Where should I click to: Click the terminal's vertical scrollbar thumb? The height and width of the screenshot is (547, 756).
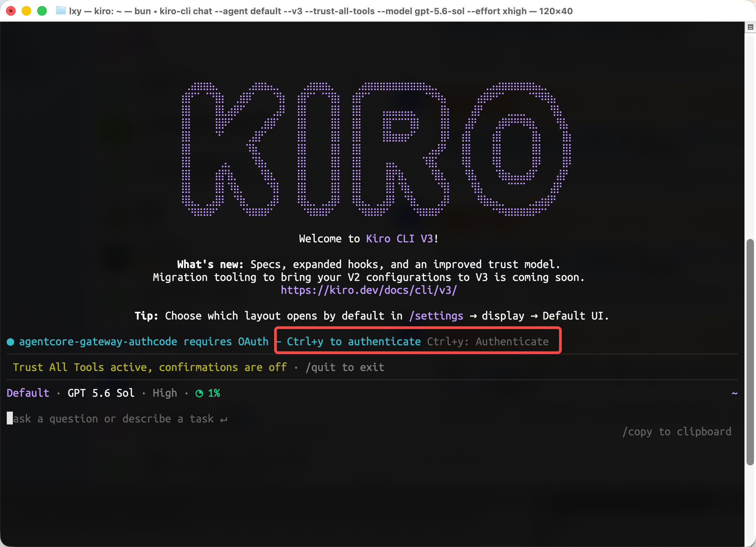click(x=750, y=352)
